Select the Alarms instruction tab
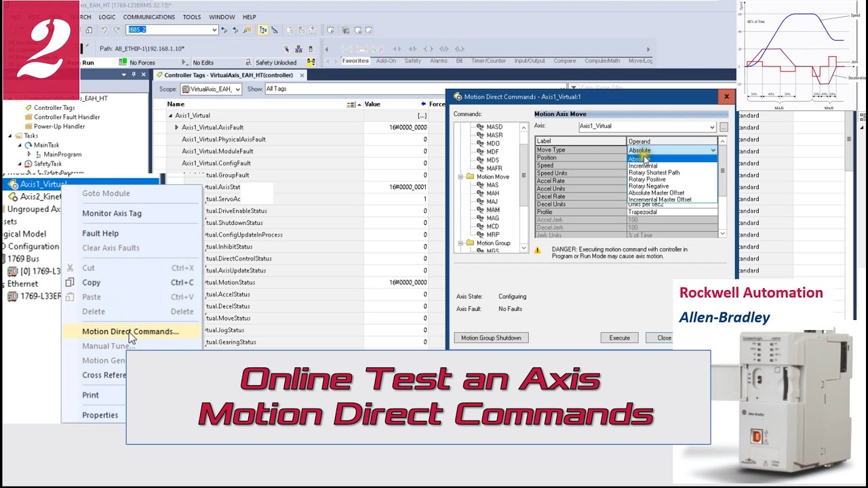The image size is (868, 488). [x=438, y=61]
